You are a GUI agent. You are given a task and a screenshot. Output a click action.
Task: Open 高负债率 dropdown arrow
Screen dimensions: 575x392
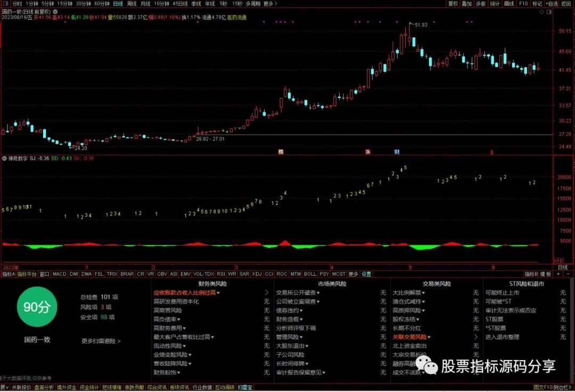tap(178, 320)
